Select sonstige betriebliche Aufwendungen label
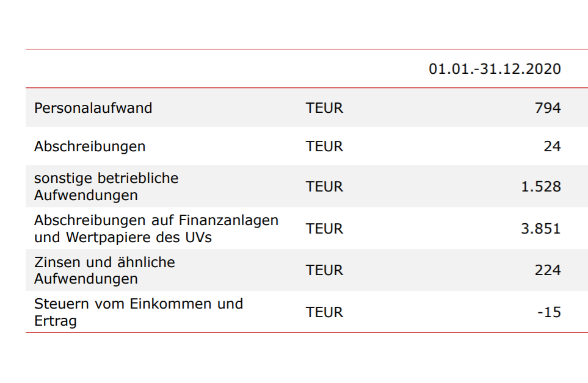588x383 pixels. coord(106,187)
